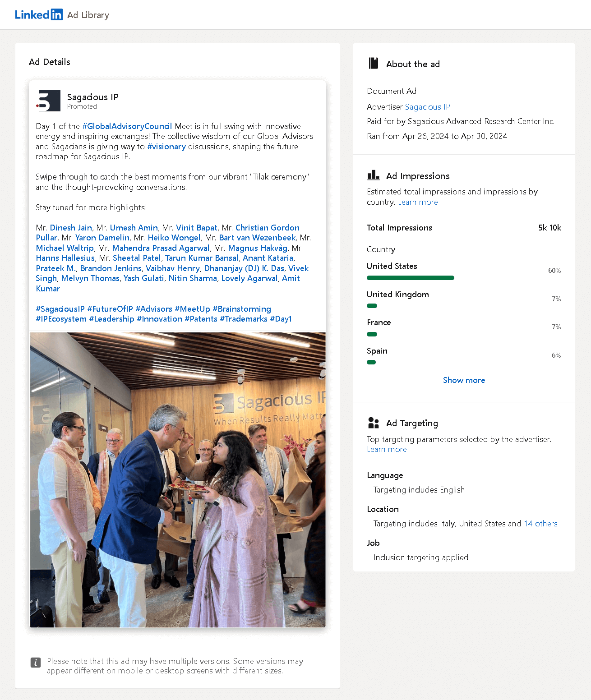Open Learn more about ad impressions

417,202
